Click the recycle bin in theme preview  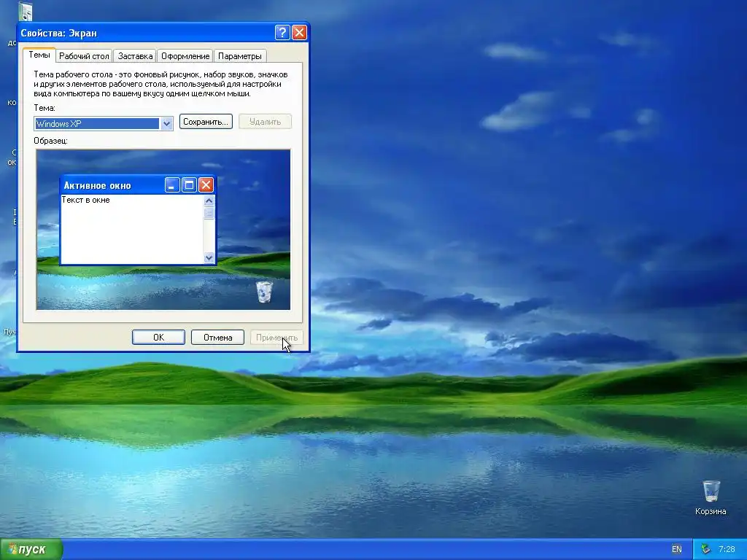coord(264,292)
